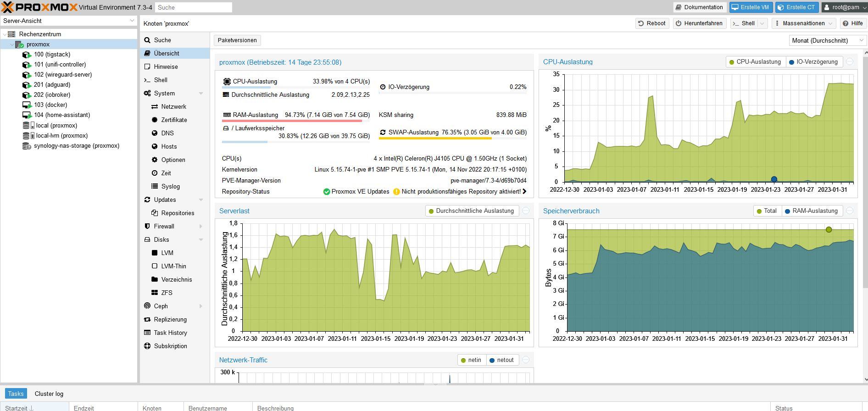Viewport: 868px width, 411px height.
Task: Click the Herunterfahren button
Action: pos(699,23)
